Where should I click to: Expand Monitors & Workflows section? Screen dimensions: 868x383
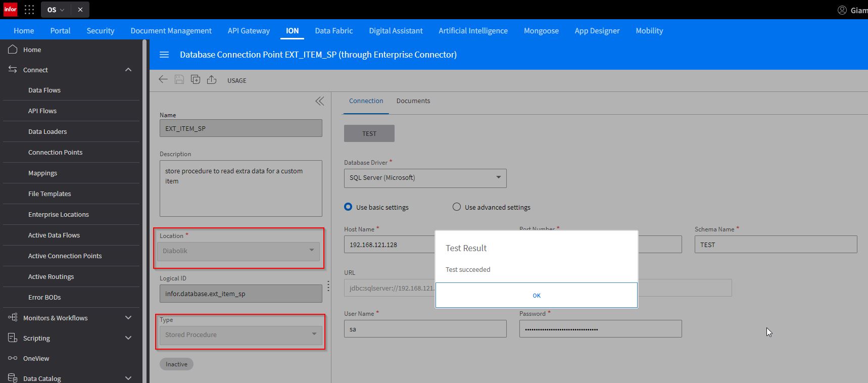128,318
